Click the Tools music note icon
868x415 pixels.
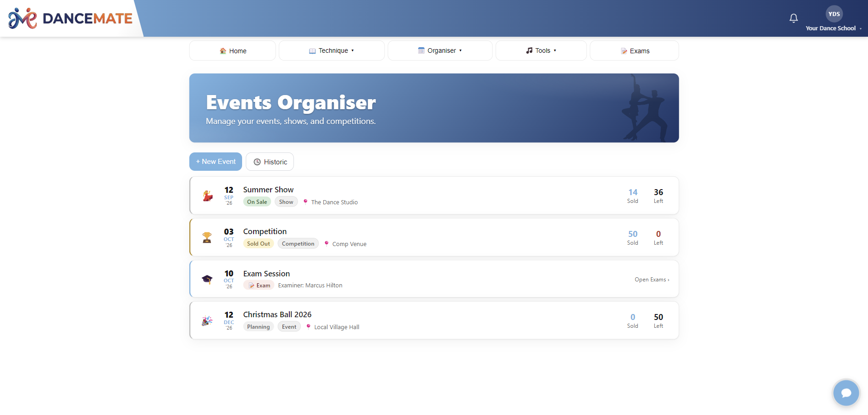pos(529,50)
